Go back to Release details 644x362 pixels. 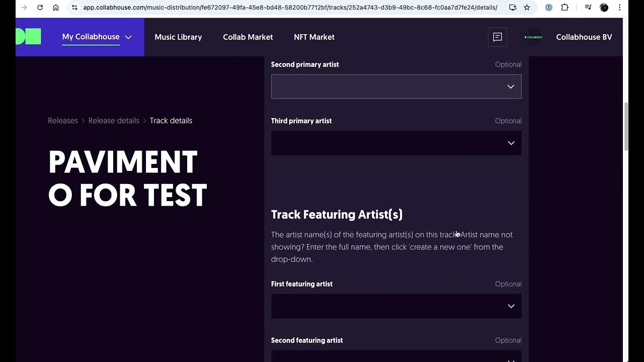(x=114, y=121)
